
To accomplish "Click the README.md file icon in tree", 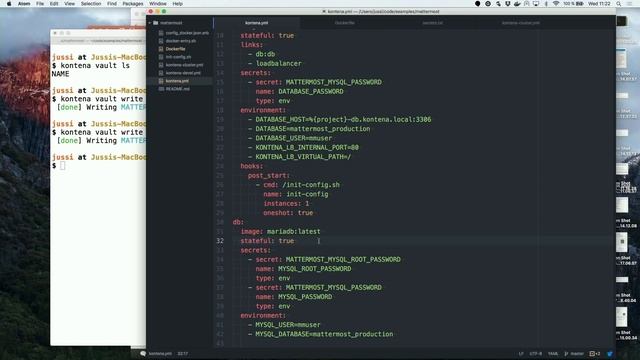I will coord(161,89).
